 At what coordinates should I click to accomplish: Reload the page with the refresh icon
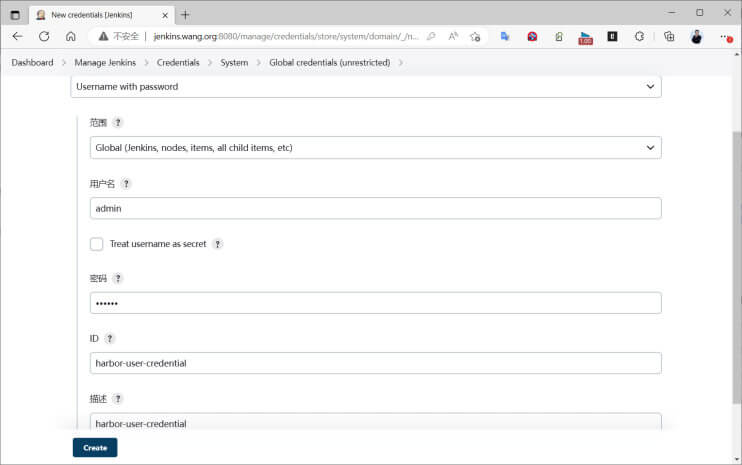[x=44, y=36]
